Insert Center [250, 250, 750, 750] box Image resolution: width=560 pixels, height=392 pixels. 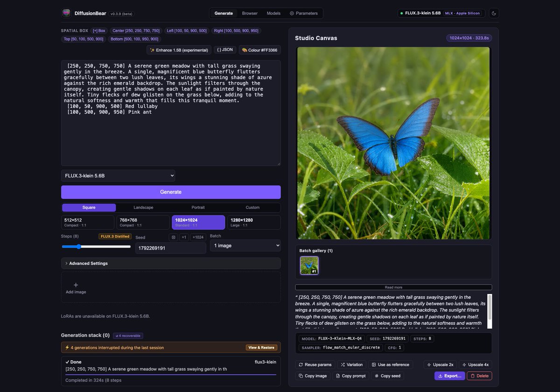136,31
